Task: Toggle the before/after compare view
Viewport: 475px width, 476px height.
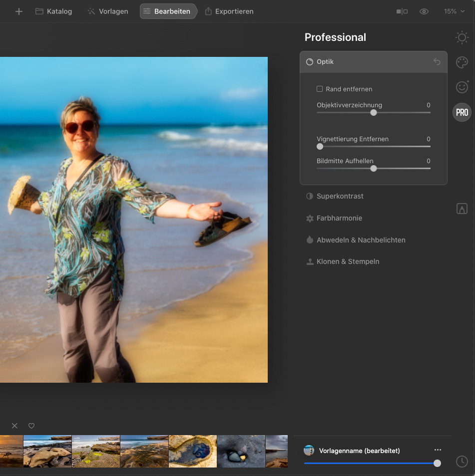Action: tap(402, 11)
